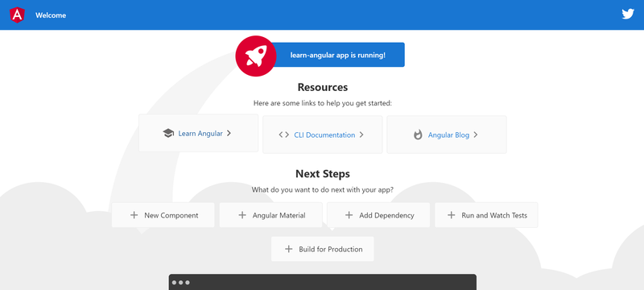The width and height of the screenshot is (644, 290).
Task: Click the learn-angular app is running banner
Action: click(338, 55)
